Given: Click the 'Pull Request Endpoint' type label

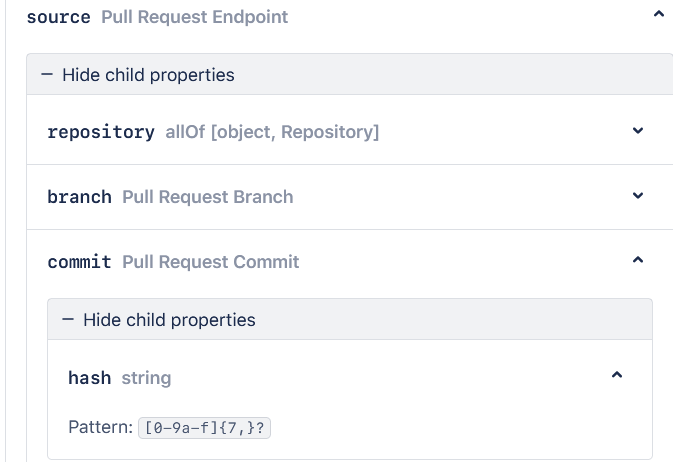Looking at the screenshot, I should click(x=194, y=17).
